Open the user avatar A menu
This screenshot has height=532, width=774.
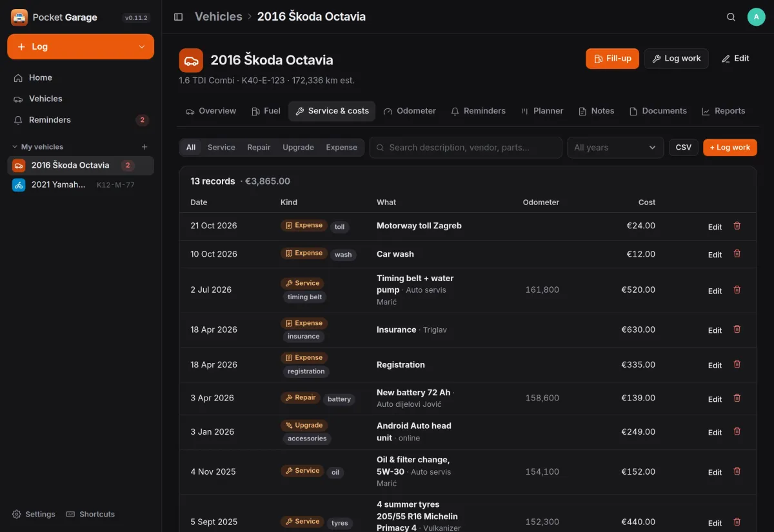coord(756,17)
